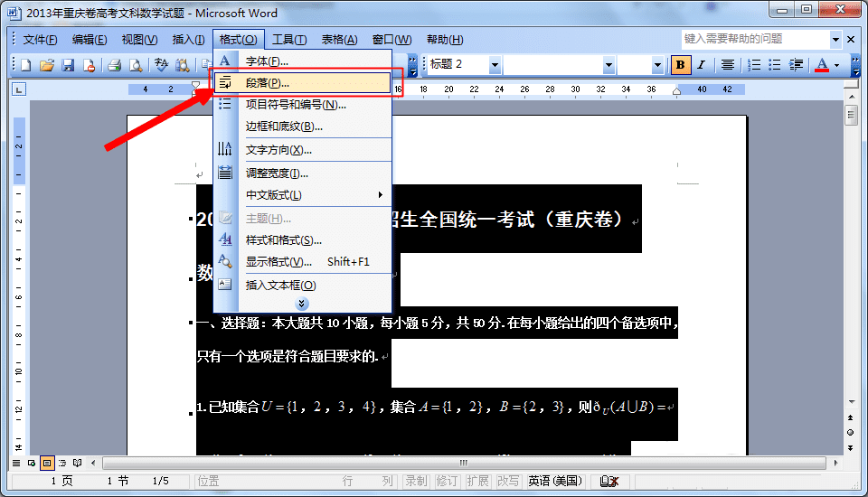Viewport: 868px width, 497px height.
Task: Click the Print icon in the toolbar
Action: [114, 65]
